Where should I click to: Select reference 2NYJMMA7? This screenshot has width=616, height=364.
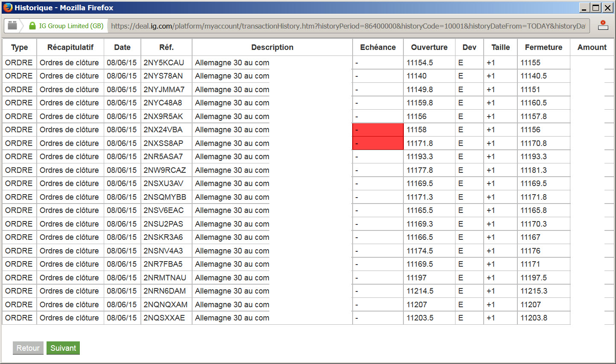(x=164, y=90)
